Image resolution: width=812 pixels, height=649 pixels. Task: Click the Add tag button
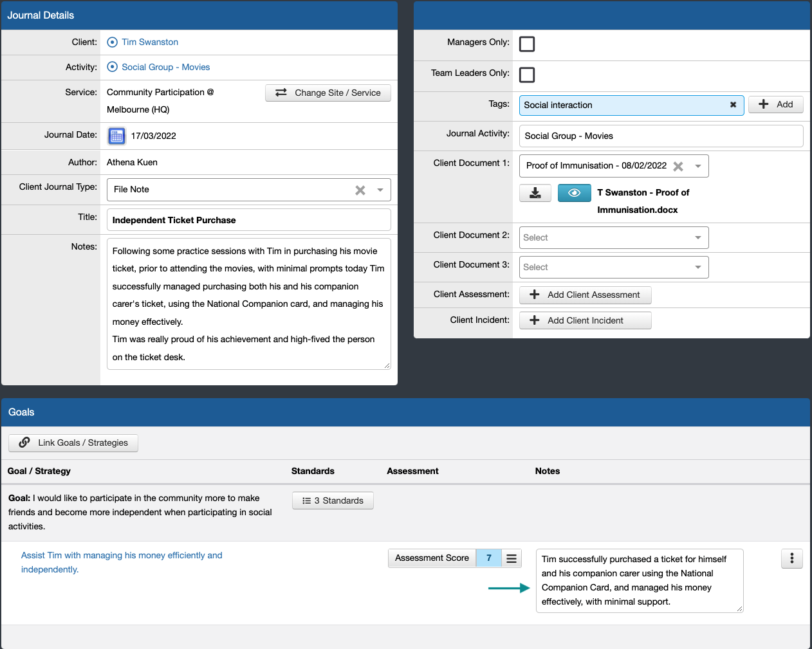tap(776, 104)
